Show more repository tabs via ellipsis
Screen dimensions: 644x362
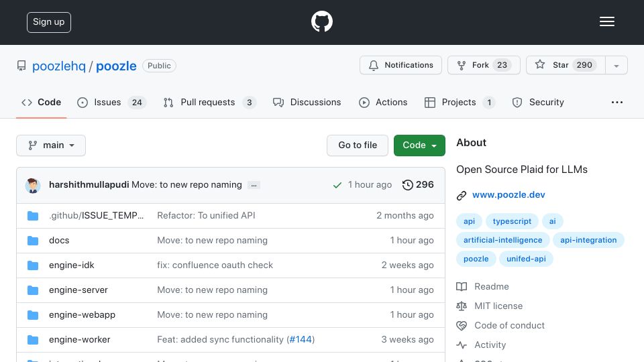point(617,102)
